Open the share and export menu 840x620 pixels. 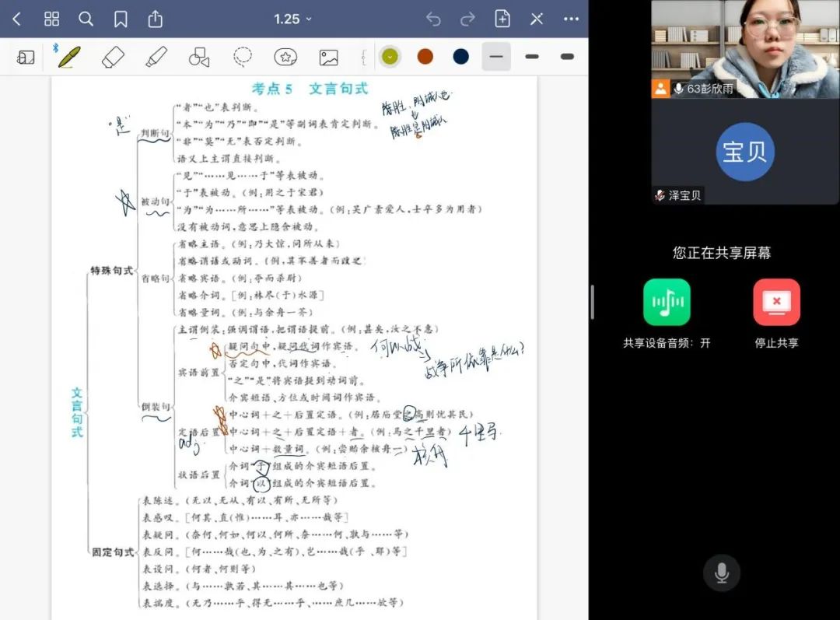pyautogui.click(x=156, y=19)
